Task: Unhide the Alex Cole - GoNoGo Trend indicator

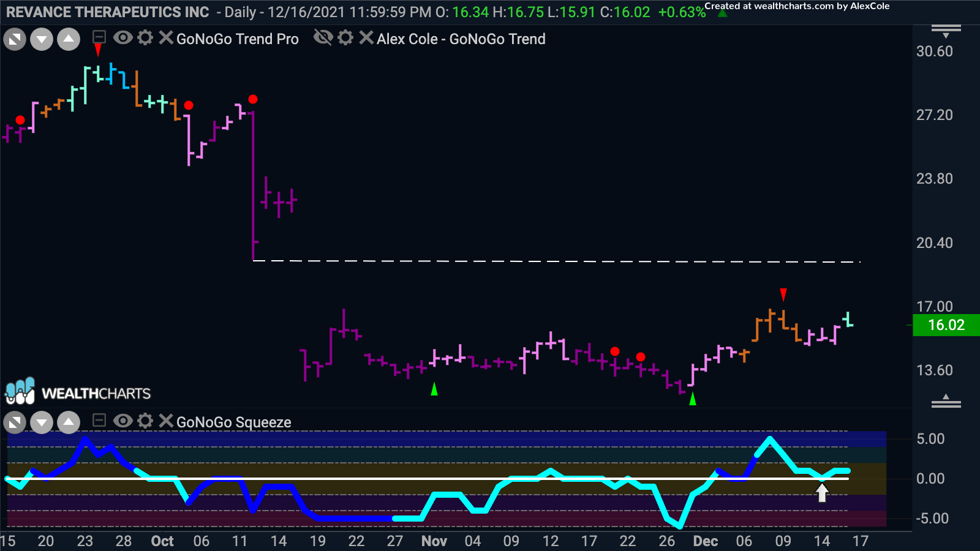Action: (x=323, y=38)
